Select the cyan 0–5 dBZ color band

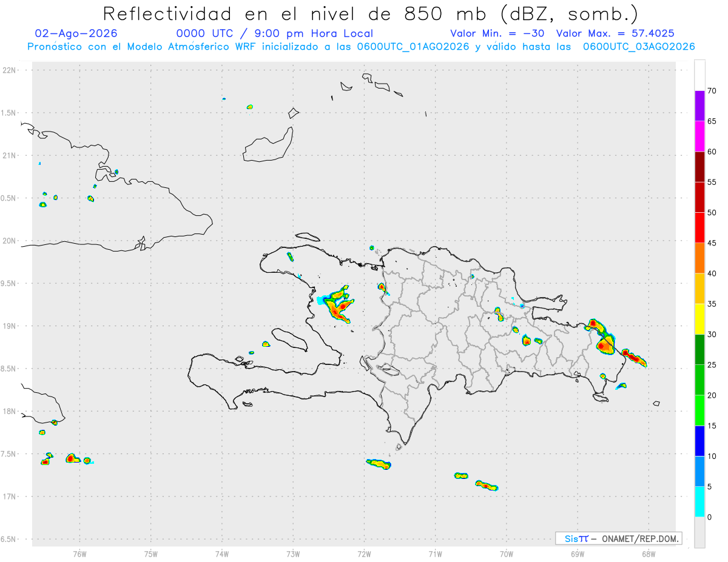click(699, 502)
